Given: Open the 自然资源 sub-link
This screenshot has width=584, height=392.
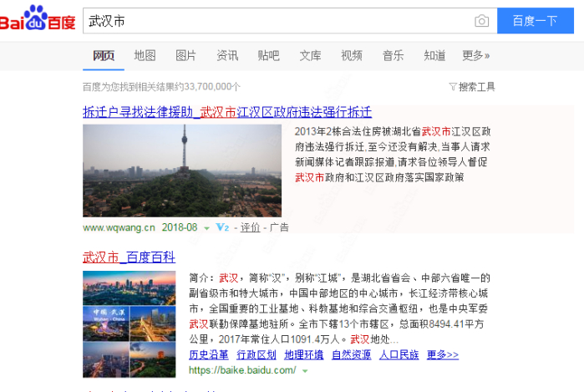Looking at the screenshot, I should tap(351, 354).
